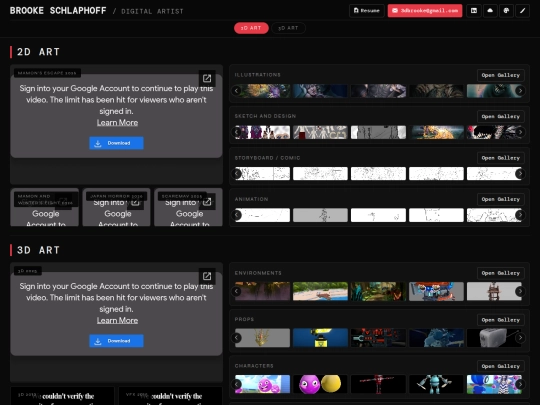The height and width of the screenshot is (405, 540).
Task: Click right arrow in Props row
Action: 520,338
